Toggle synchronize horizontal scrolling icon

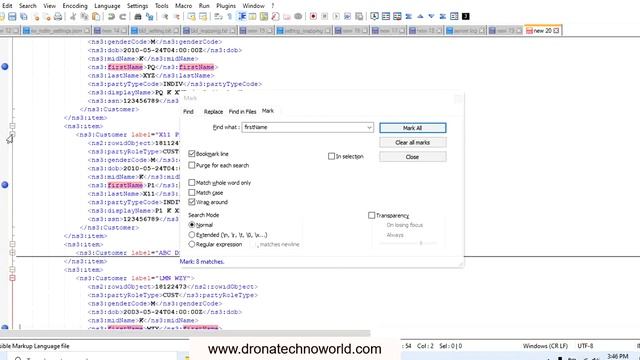pyautogui.click(x=203, y=16)
